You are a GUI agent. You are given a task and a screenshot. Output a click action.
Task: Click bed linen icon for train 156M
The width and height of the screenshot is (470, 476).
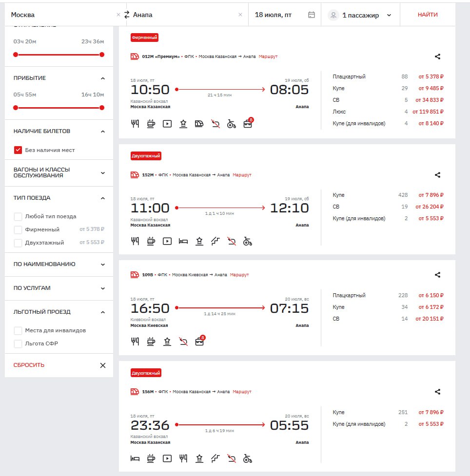(x=135, y=458)
